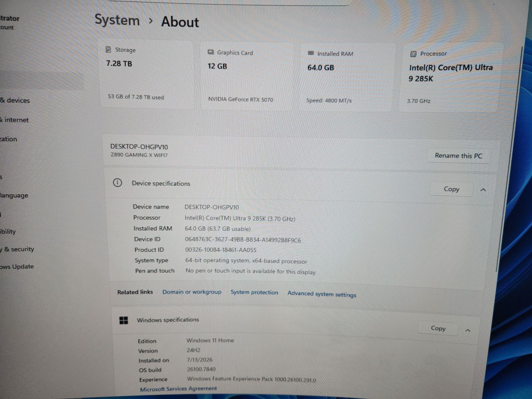532x399 pixels.
Task: Click the 'No pen or touch input' text
Action: [250, 271]
